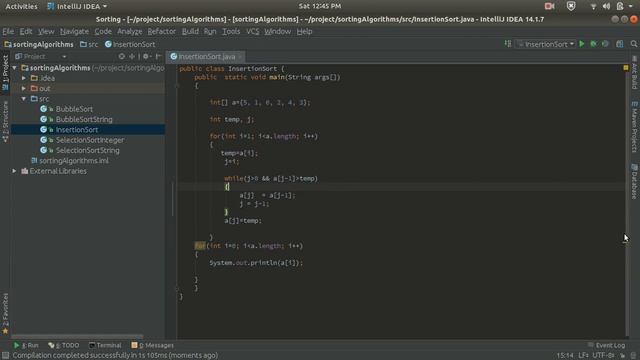
Task: Open the Messages tool window button
Action: (153, 345)
